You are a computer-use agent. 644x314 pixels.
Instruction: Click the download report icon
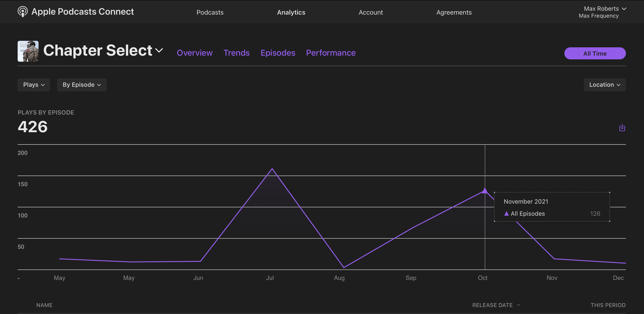coord(622,128)
